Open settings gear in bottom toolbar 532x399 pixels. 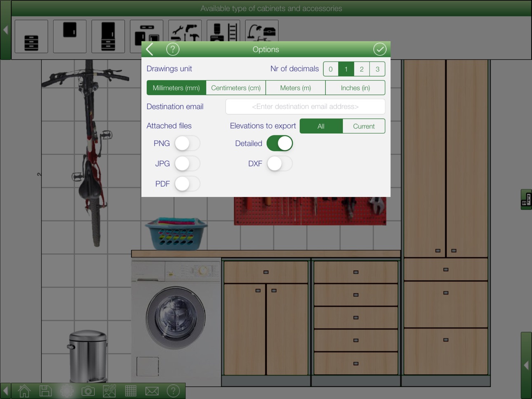click(67, 391)
